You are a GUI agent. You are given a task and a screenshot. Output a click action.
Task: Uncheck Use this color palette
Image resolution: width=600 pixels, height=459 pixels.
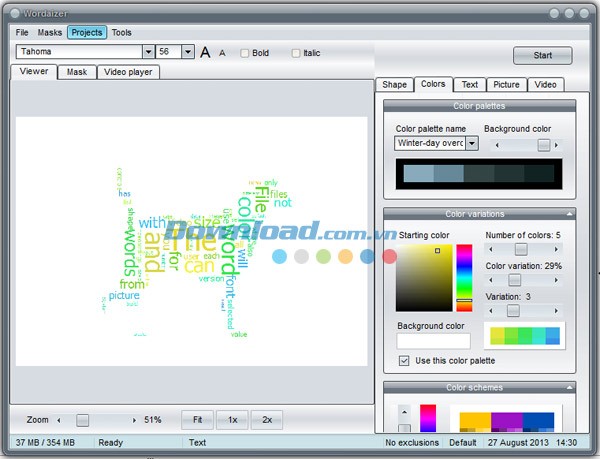pyautogui.click(x=404, y=360)
